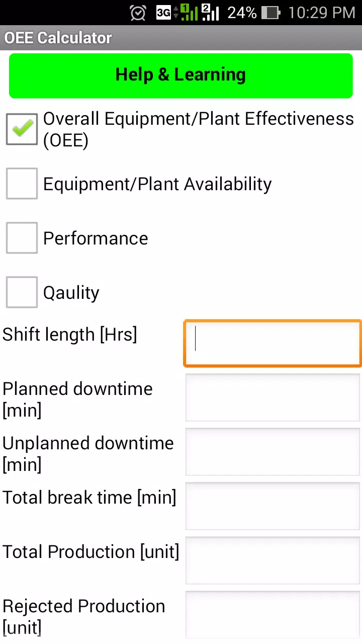Tap the alarm clock status icon
Screen dimensions: 362x644
[138, 13]
